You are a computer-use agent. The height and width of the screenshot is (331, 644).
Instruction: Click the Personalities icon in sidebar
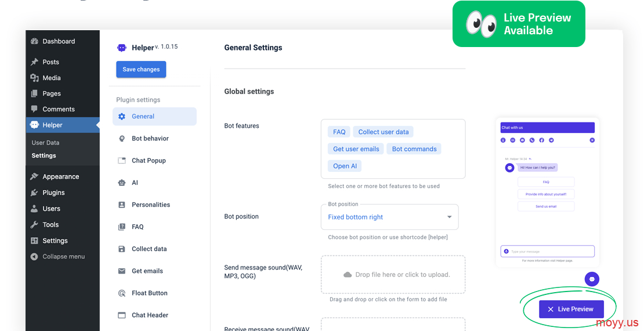(122, 204)
